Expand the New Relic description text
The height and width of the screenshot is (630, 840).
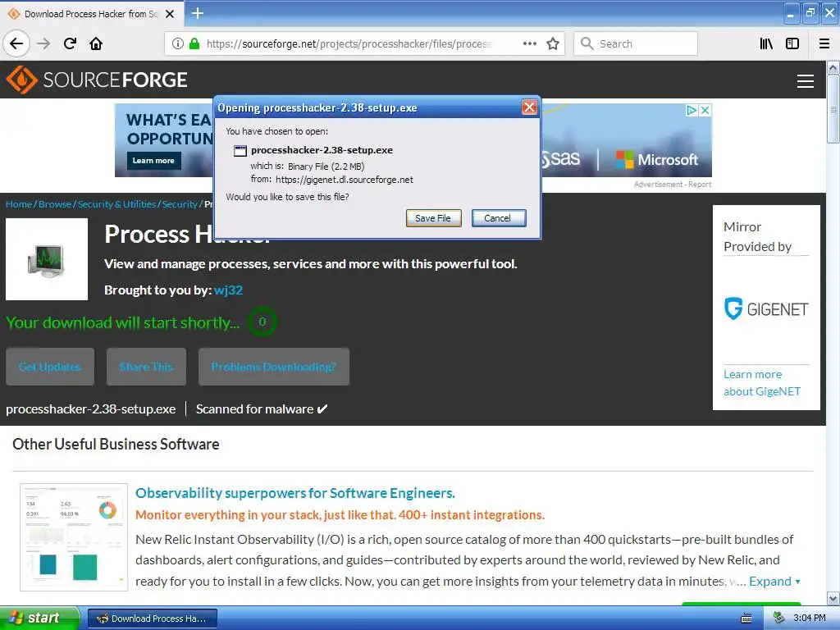(x=774, y=582)
